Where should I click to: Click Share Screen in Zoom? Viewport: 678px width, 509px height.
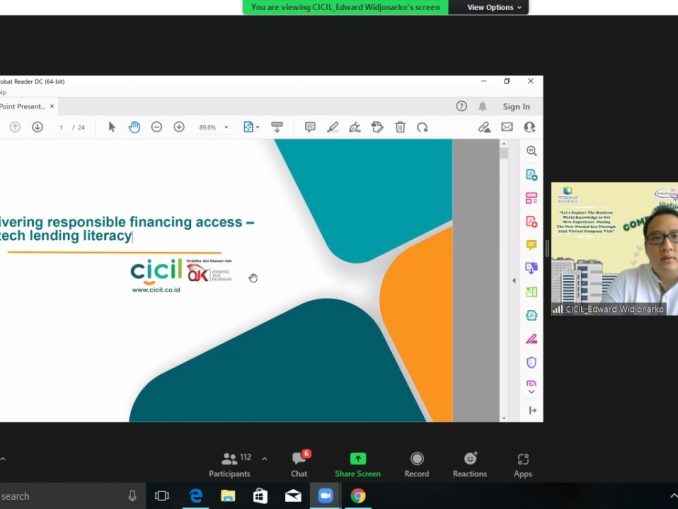(358, 464)
